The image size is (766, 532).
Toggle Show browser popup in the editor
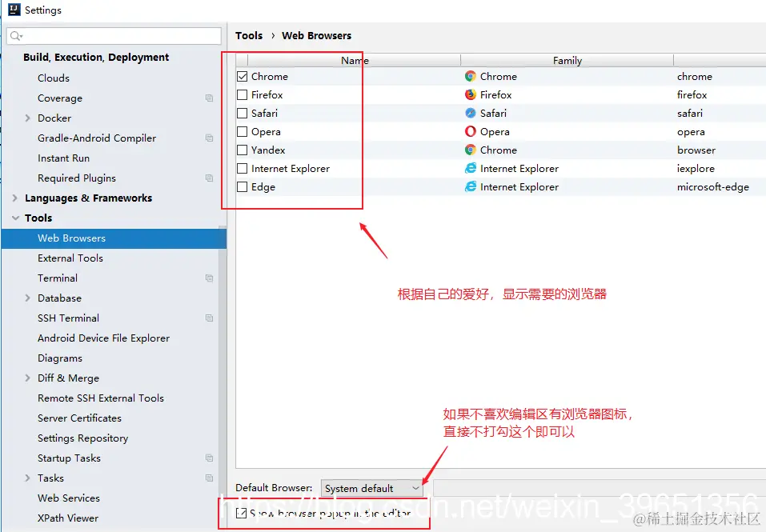pyautogui.click(x=242, y=513)
